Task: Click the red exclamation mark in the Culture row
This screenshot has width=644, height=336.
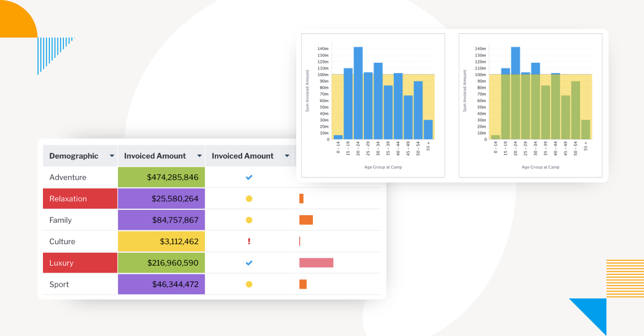Action: pyautogui.click(x=249, y=242)
